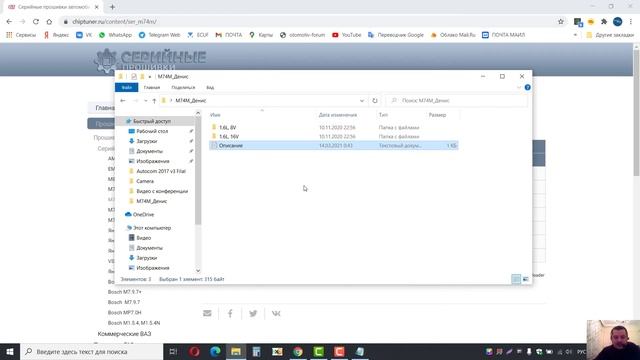Viewport: 640px width, 360px height.
Task: Sort by Дата изменения column
Action: (338, 115)
